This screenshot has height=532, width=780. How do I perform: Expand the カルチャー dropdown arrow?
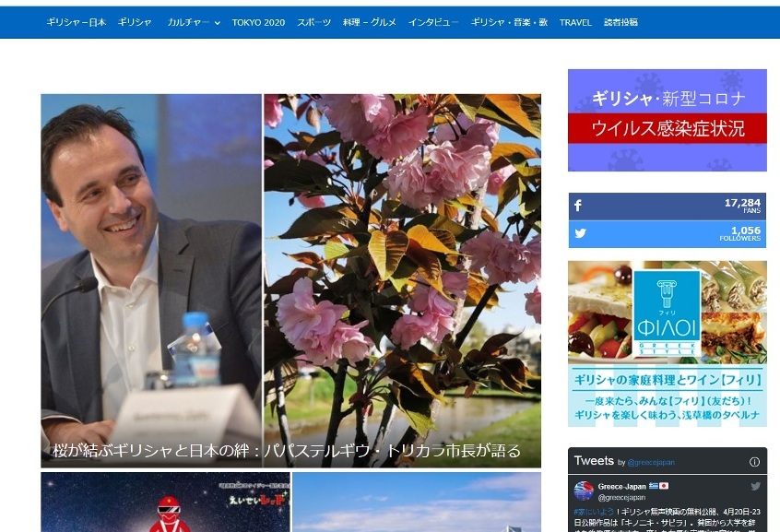coord(218,23)
